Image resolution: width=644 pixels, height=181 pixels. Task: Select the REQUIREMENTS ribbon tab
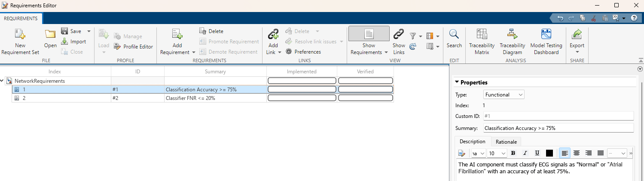point(21,18)
